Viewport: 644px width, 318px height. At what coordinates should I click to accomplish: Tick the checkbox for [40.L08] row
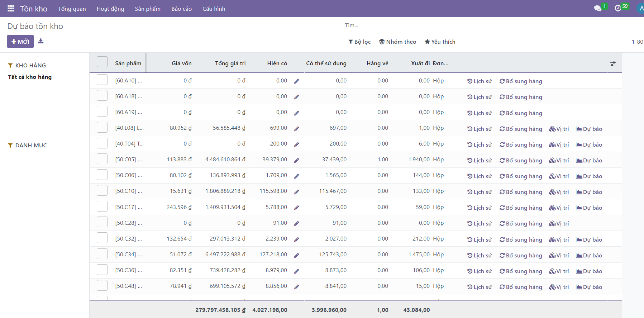point(102,128)
